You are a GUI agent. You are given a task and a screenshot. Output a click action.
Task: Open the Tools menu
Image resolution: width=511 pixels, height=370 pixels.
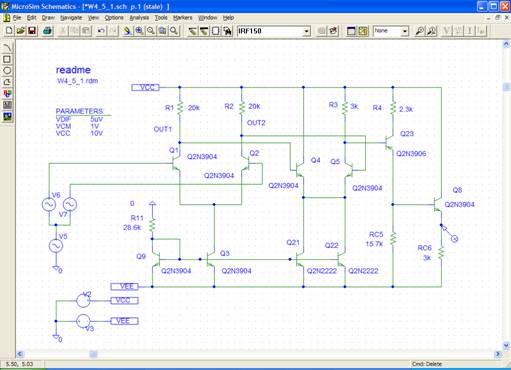pyautogui.click(x=161, y=18)
